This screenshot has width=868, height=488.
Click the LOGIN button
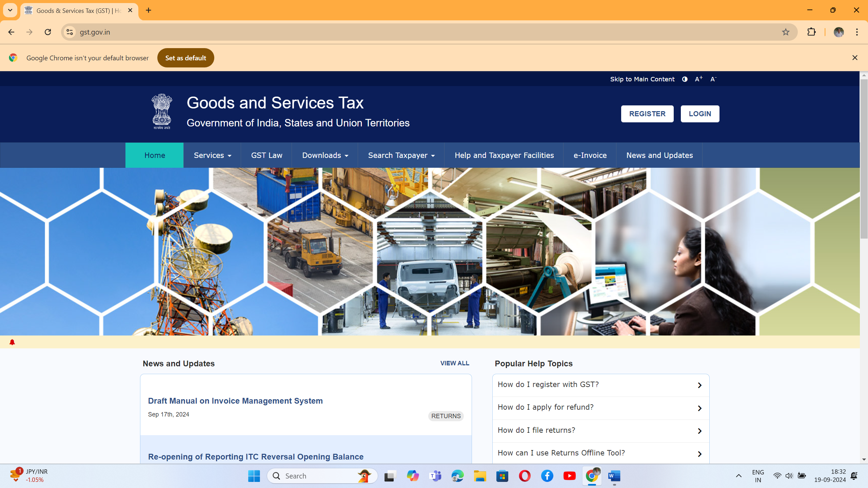click(700, 114)
